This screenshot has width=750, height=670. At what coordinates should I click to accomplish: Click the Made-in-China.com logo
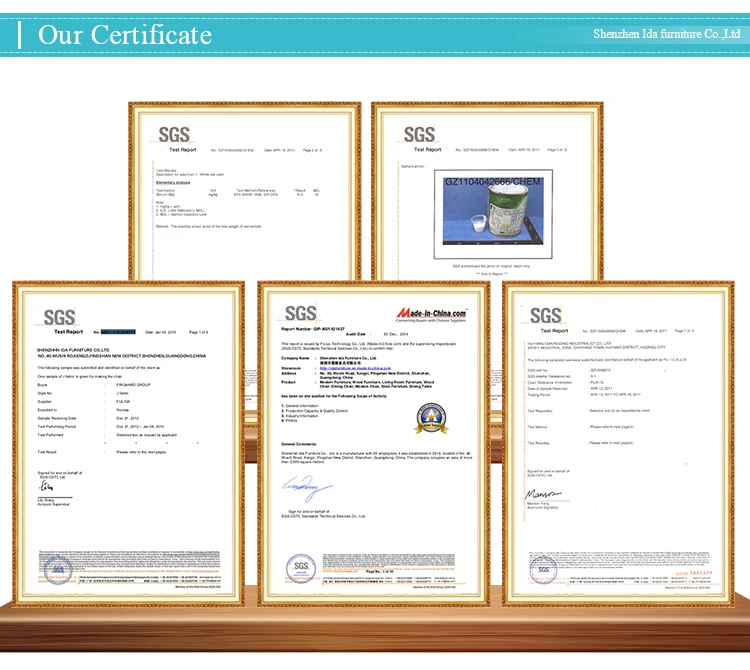[431, 314]
